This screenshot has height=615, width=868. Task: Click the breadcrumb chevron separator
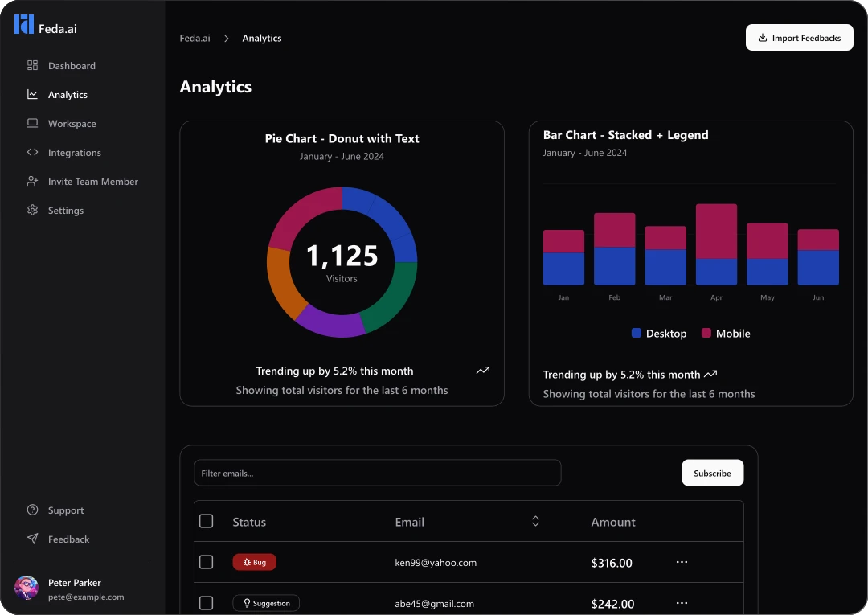pos(227,39)
